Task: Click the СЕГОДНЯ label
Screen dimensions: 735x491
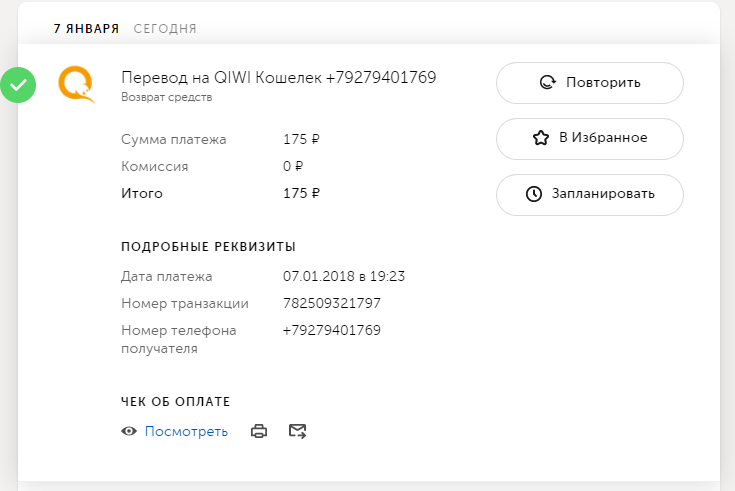Action: click(165, 29)
